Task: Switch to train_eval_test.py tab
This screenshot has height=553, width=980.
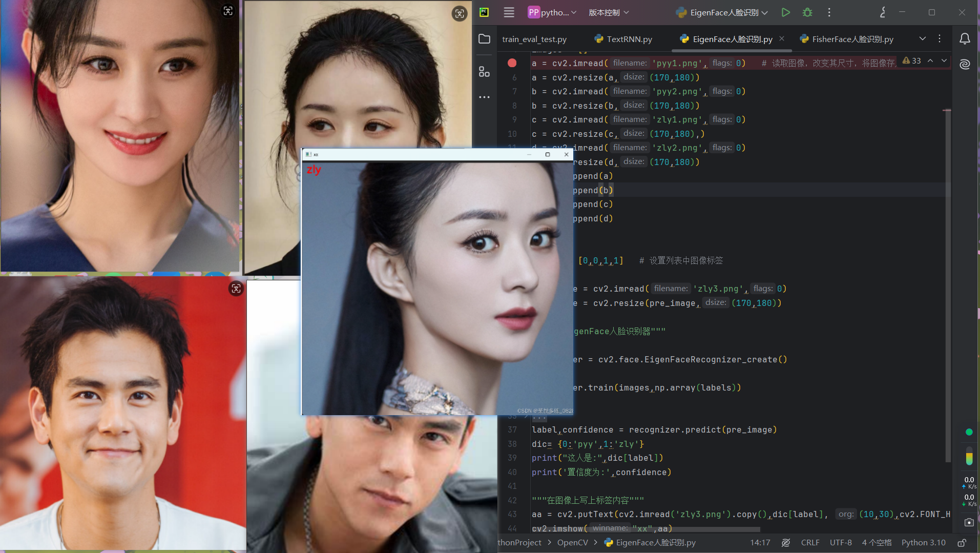Action: [x=534, y=39]
